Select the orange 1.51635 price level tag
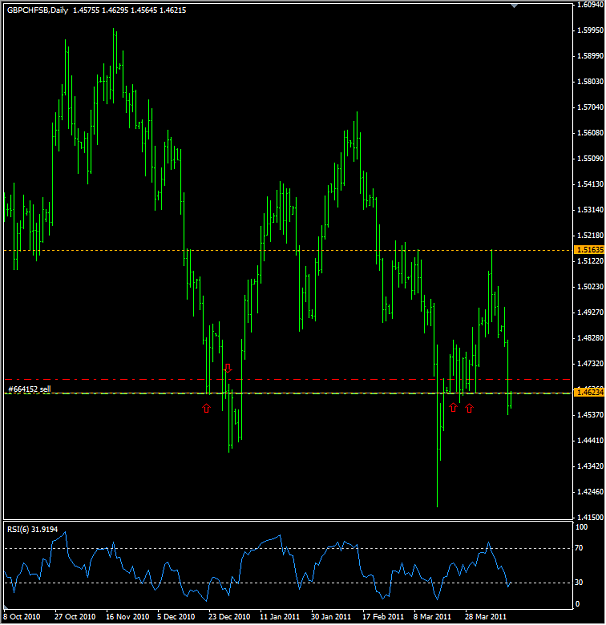Viewport: 606px width, 625px height. (x=589, y=250)
